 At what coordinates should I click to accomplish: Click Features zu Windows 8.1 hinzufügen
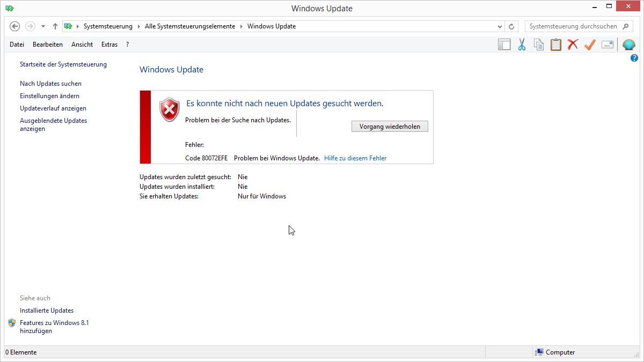(54, 327)
